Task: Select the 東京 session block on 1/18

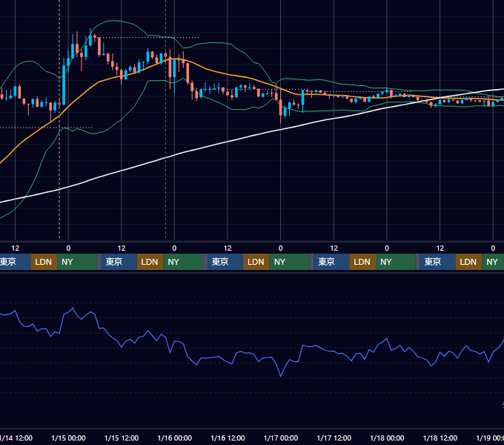Action: [437, 262]
